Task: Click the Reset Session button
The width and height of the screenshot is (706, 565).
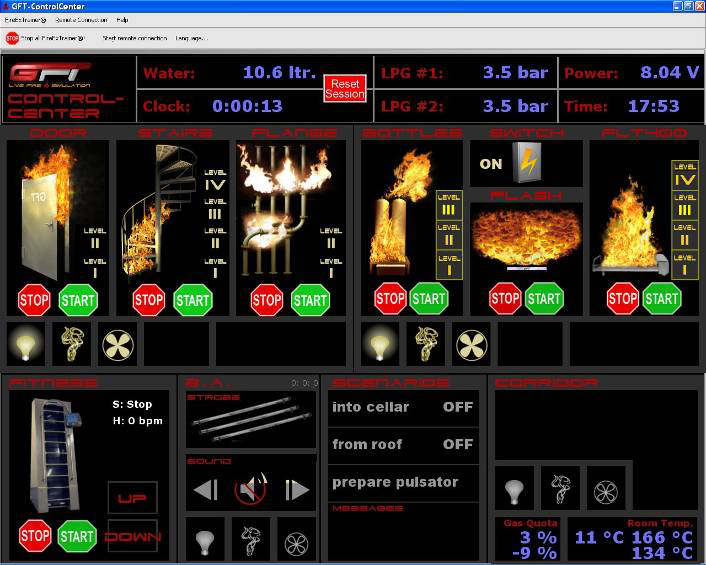Action: (x=345, y=88)
